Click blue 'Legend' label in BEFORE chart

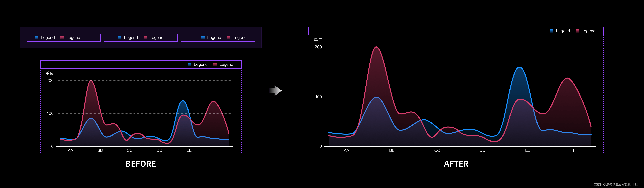(201, 64)
